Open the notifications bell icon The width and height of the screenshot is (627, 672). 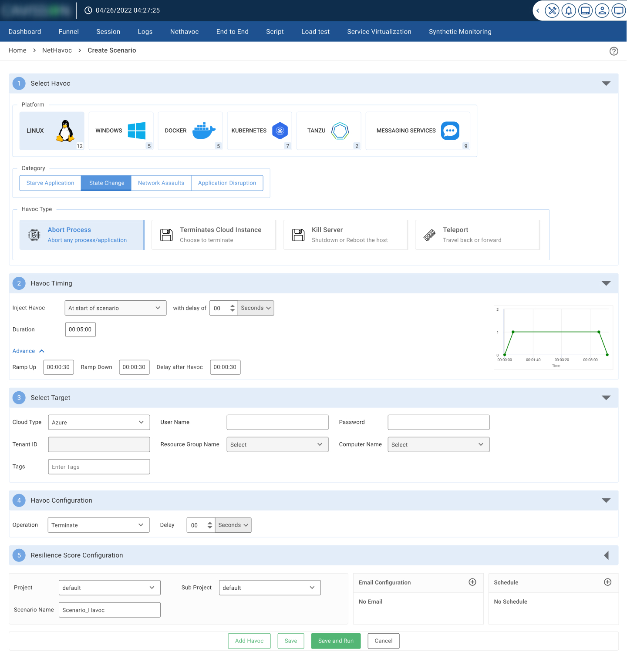pos(569,10)
